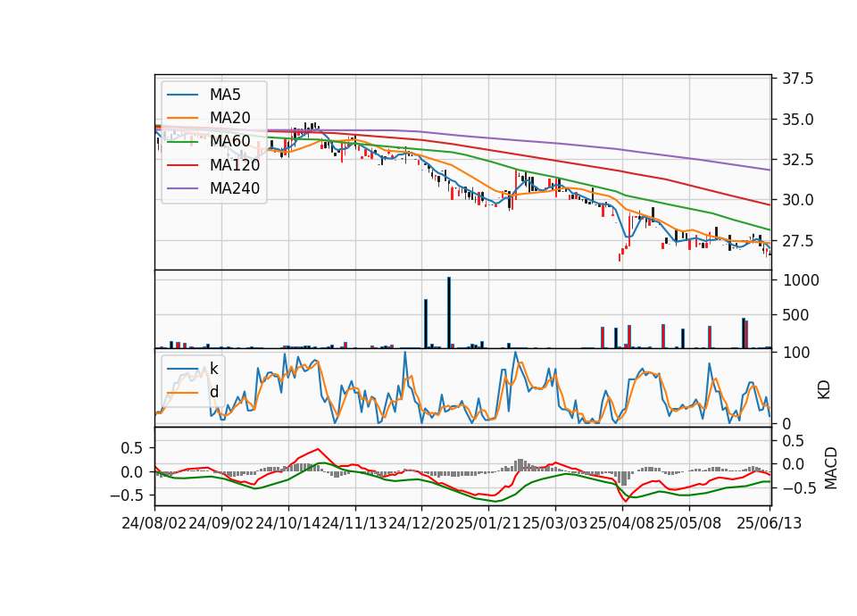The width and height of the screenshot is (857, 616).
Task: Click the 24/09/02 date axis label
Action: [x=221, y=524]
